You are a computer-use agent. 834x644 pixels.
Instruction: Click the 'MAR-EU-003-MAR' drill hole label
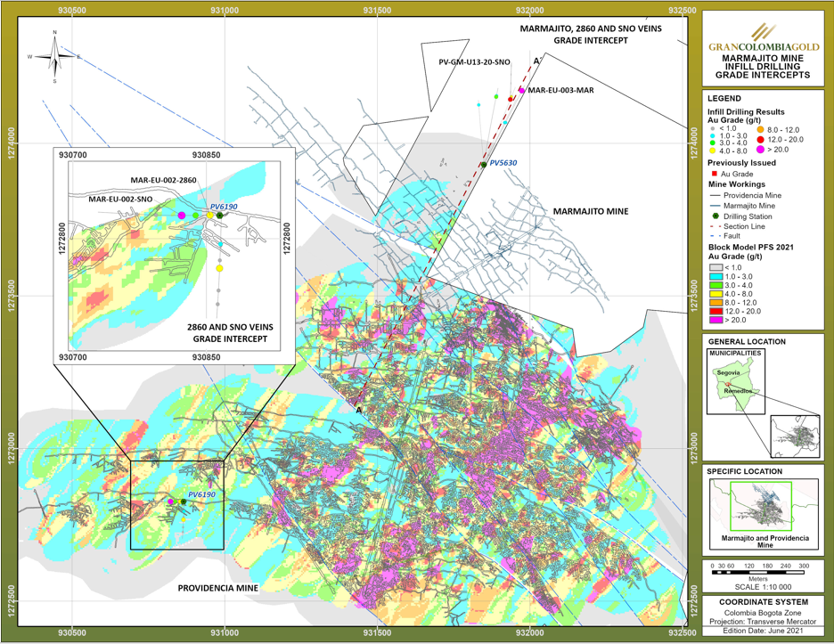coord(560,90)
